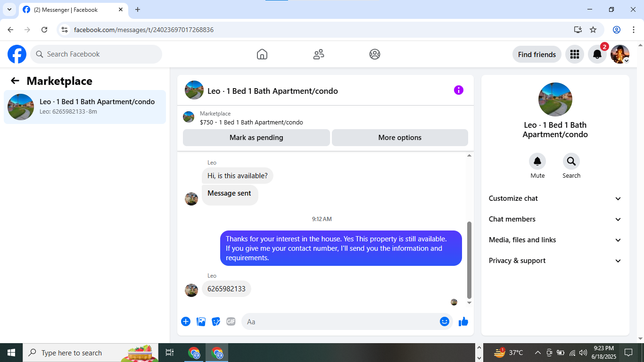Open Chrome's three-dot menu

click(x=634, y=30)
